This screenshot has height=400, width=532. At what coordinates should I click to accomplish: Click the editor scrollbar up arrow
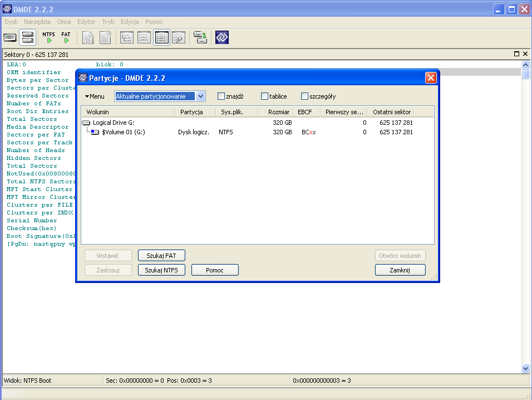(525, 65)
